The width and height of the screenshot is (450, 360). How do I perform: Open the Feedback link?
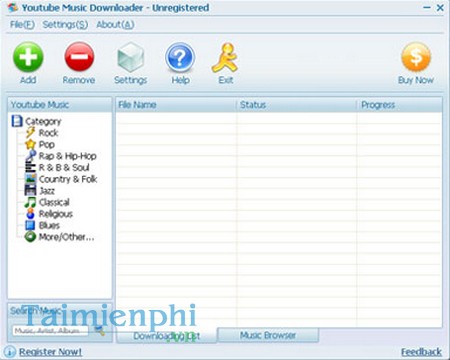pyautogui.click(x=421, y=352)
